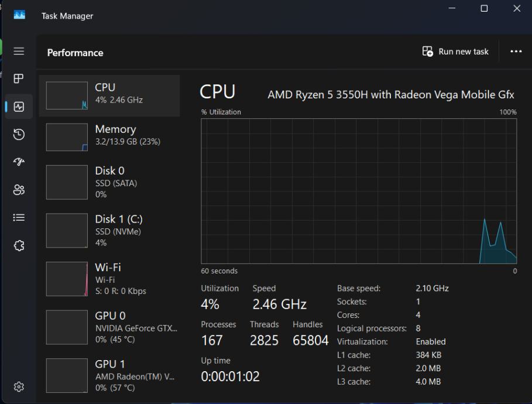The image size is (532, 404).
Task: Select the Memory performance entry
Action: pos(109,137)
